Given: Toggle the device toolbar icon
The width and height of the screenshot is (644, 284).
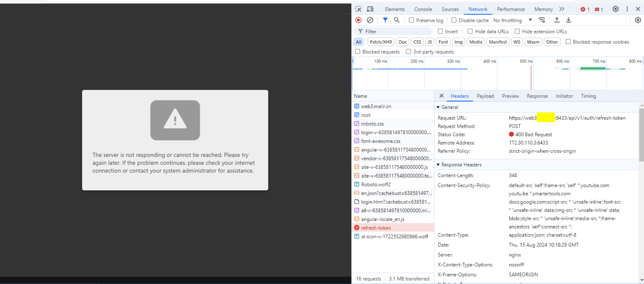Looking at the screenshot, I should pos(370,9).
